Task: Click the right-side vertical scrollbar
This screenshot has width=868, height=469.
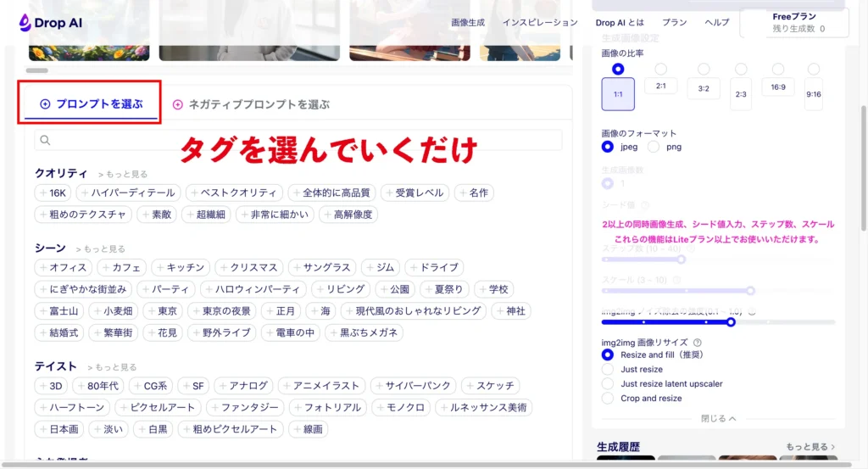Action: [864, 168]
